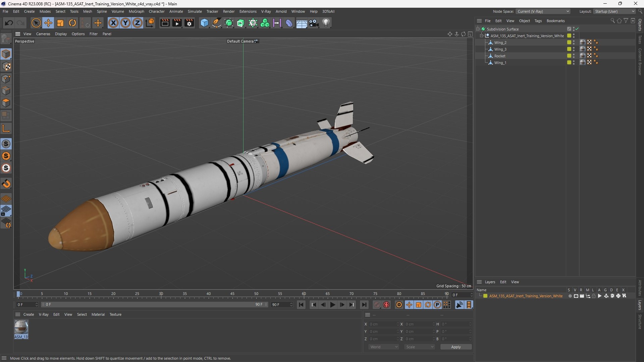Open the Scale mode dropdown
This screenshot has height=362, width=644.
(x=420, y=347)
